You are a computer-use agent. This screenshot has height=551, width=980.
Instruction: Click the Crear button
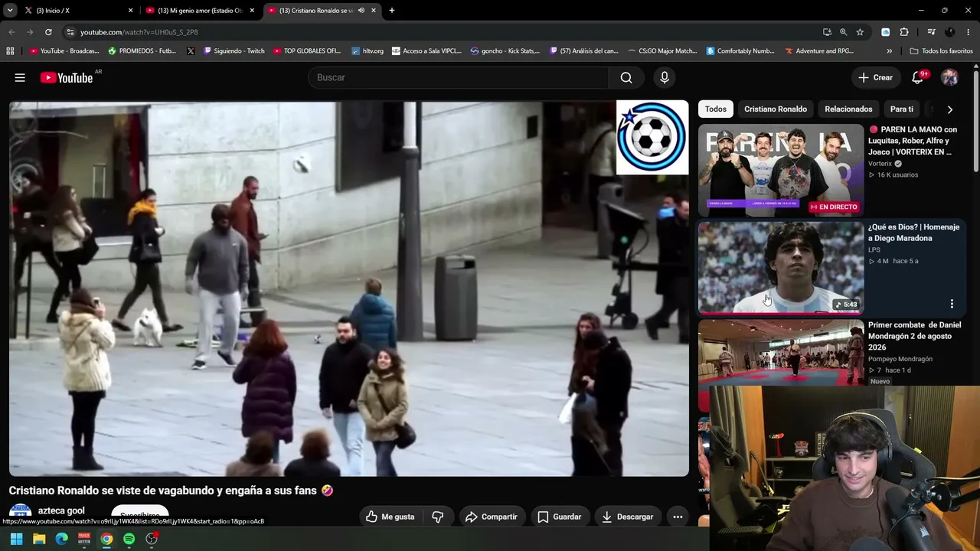[x=876, y=77]
